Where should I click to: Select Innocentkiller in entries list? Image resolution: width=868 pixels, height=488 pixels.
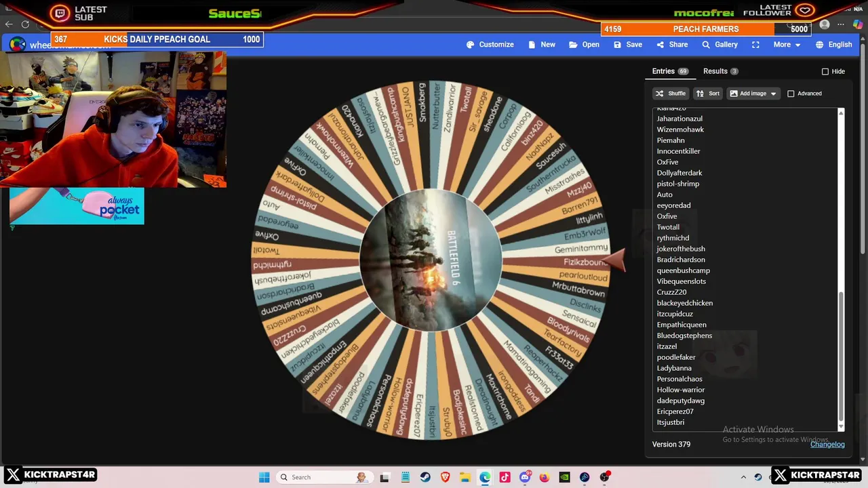click(678, 151)
